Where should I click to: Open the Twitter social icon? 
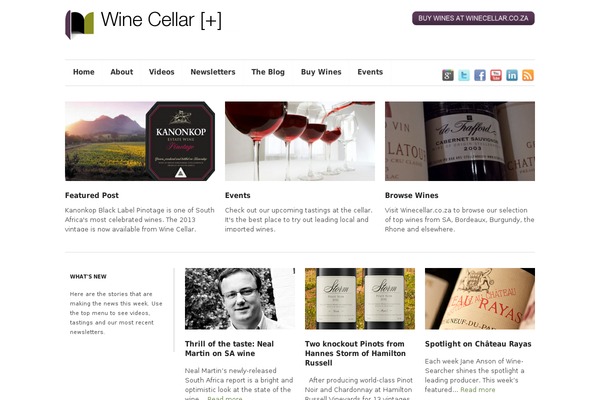tap(464, 75)
